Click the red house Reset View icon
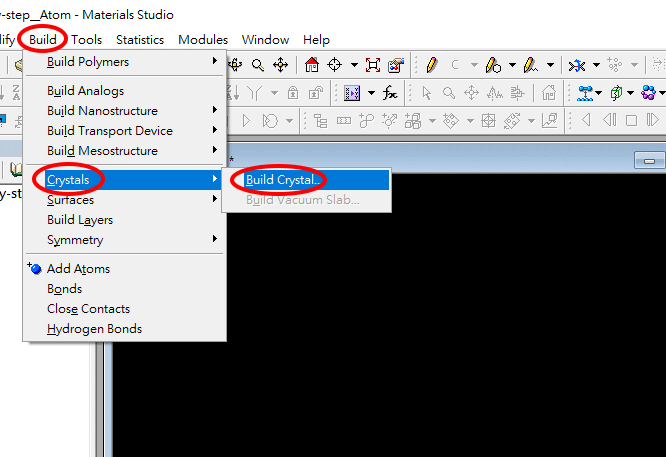Viewport: 666px width, 457px height. (312, 66)
